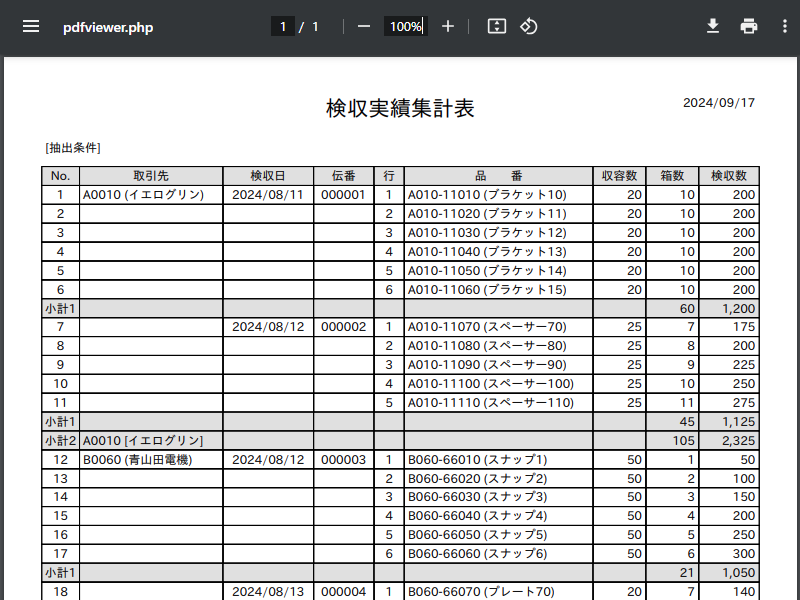Print the PDF document
This screenshot has height=600, width=800.
tap(748, 27)
